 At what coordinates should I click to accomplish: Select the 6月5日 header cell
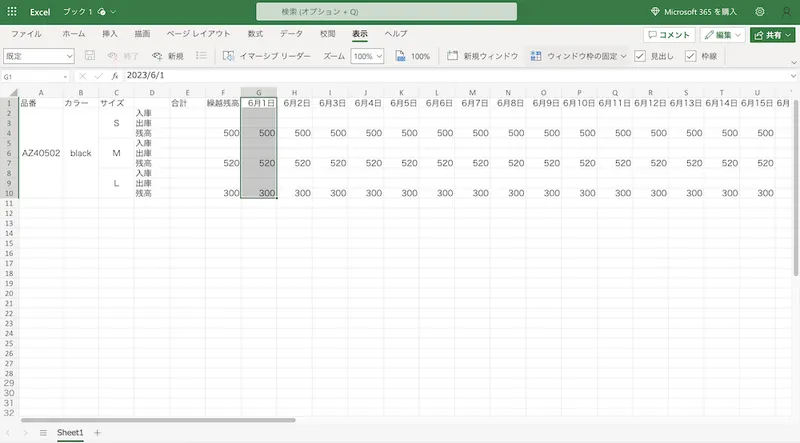pyautogui.click(x=401, y=103)
